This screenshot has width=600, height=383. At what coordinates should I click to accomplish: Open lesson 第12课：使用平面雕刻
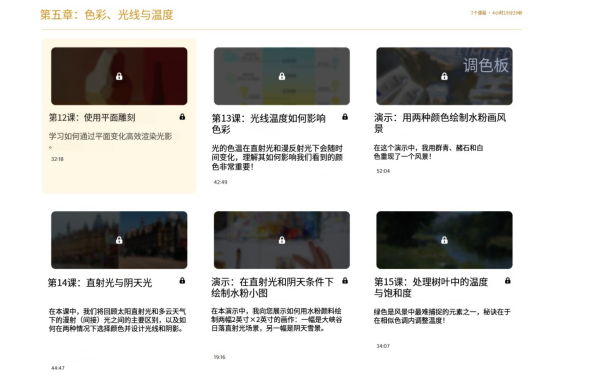tap(92, 117)
